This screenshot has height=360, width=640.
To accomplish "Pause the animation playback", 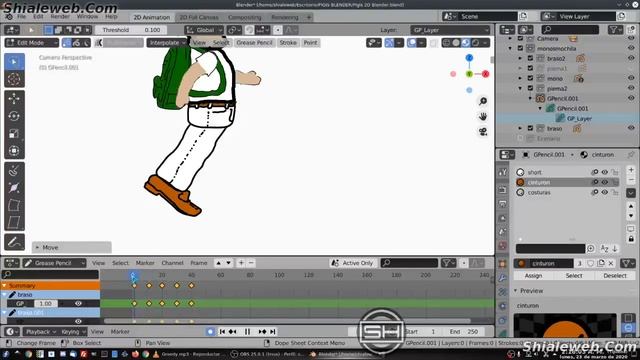I will 247,331.
